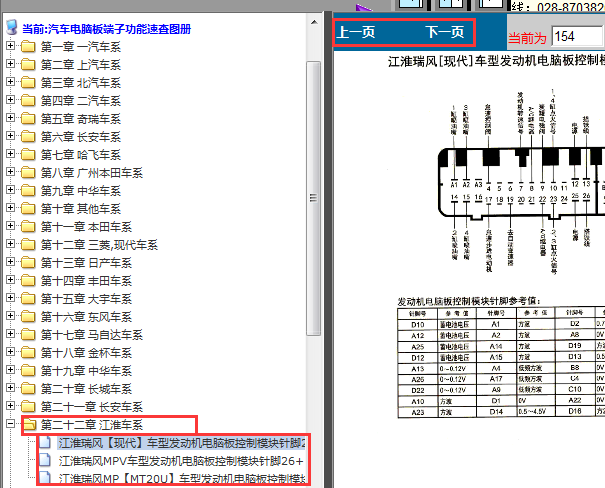Click the folder icon of 第十三章 日产车系
The height and width of the screenshot is (488, 605).
[28, 263]
